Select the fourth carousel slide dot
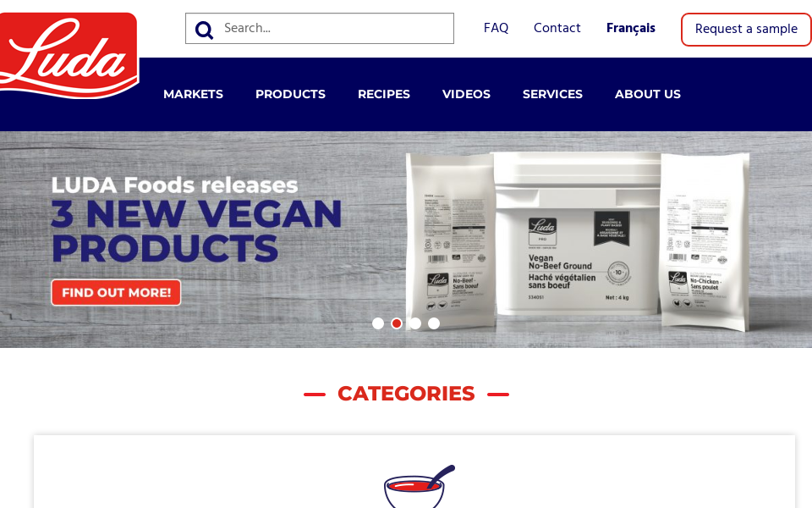The height and width of the screenshot is (508, 812). (434, 323)
